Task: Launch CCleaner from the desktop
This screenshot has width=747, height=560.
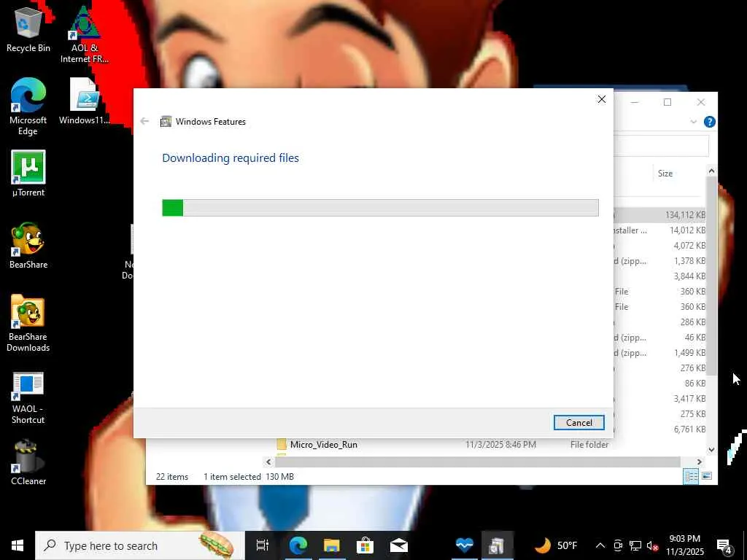Action: (28, 463)
